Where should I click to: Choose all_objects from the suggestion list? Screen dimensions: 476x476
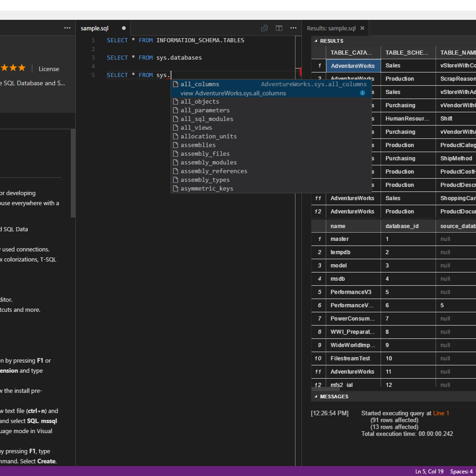coord(271,102)
